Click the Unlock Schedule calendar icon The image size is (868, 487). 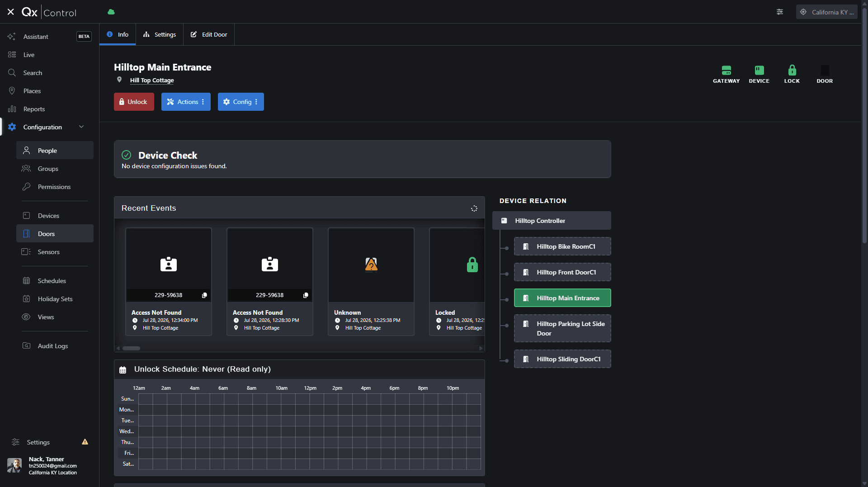click(x=123, y=370)
